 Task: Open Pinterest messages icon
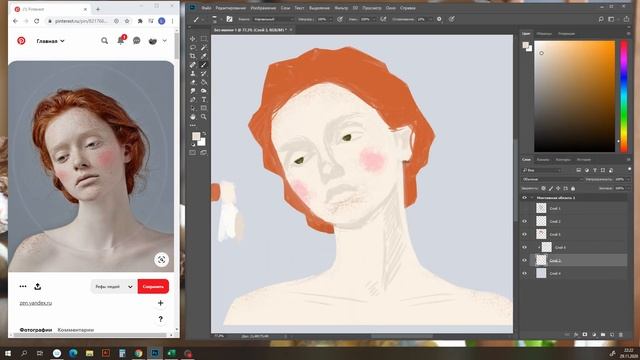137,41
